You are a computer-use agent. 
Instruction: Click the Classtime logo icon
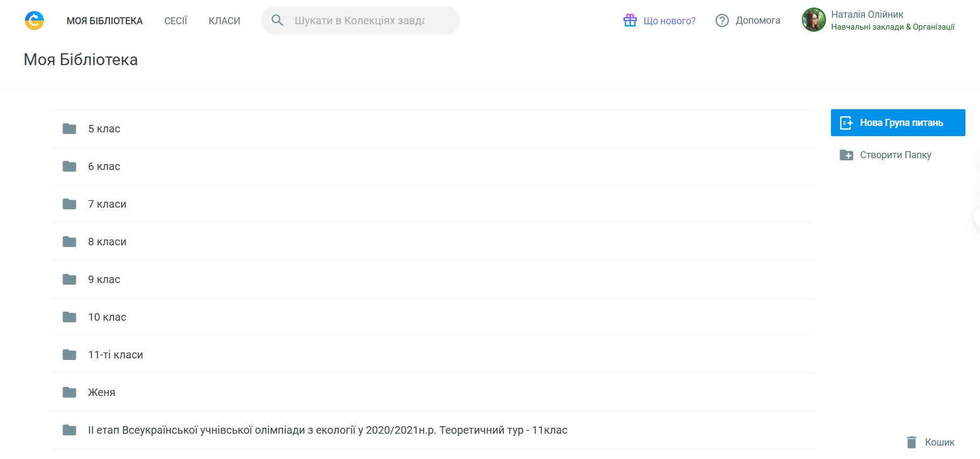(x=34, y=20)
